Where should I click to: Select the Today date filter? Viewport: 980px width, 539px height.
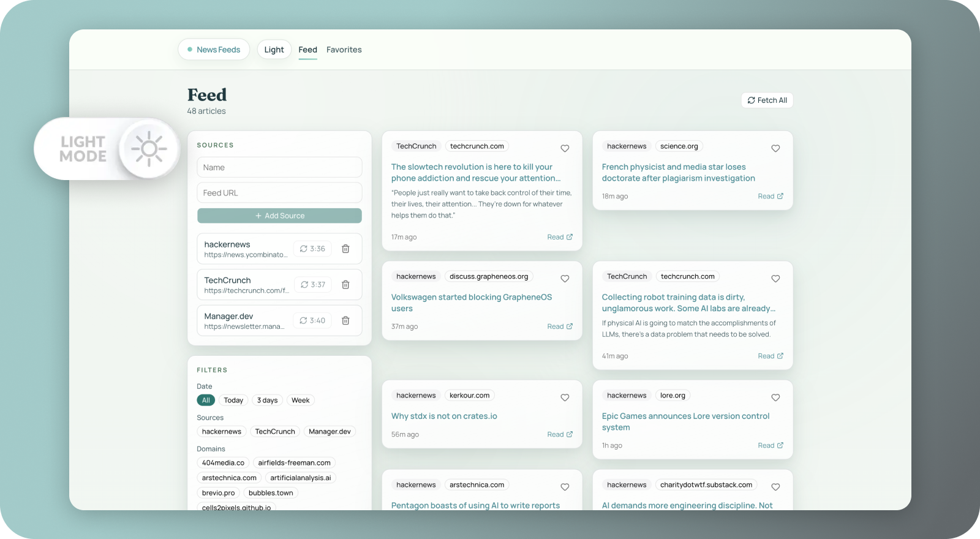tap(233, 400)
